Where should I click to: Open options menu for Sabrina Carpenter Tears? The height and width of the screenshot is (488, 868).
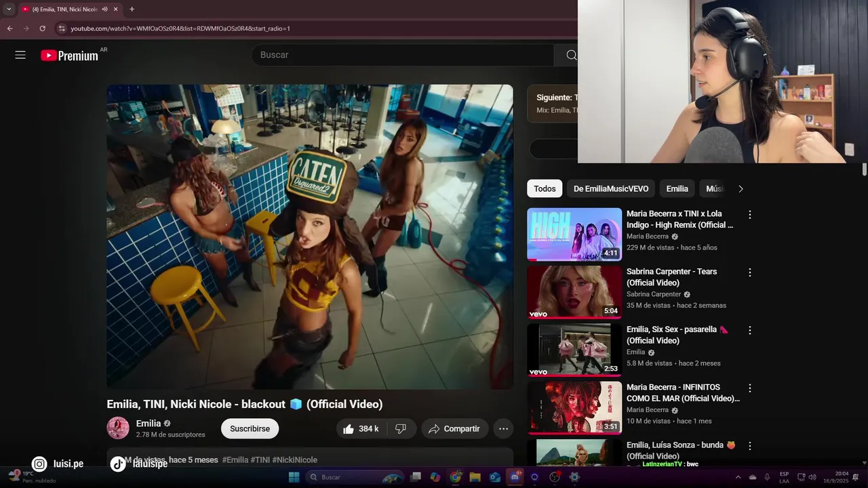[x=750, y=272]
